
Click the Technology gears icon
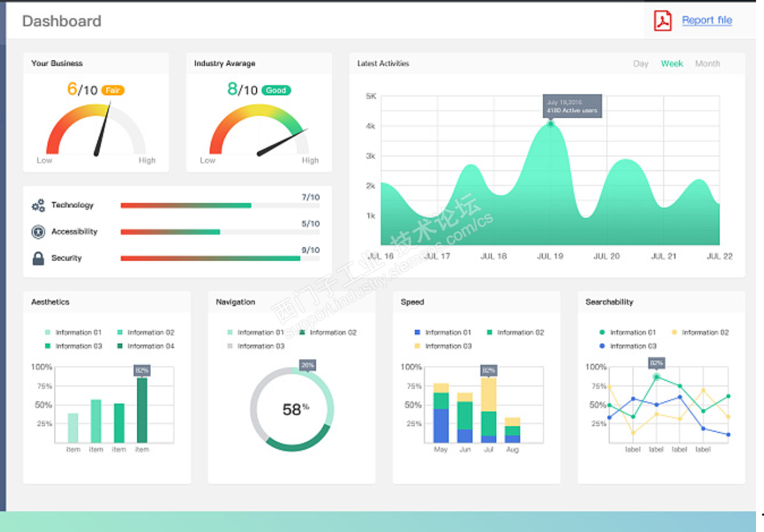coord(38,205)
